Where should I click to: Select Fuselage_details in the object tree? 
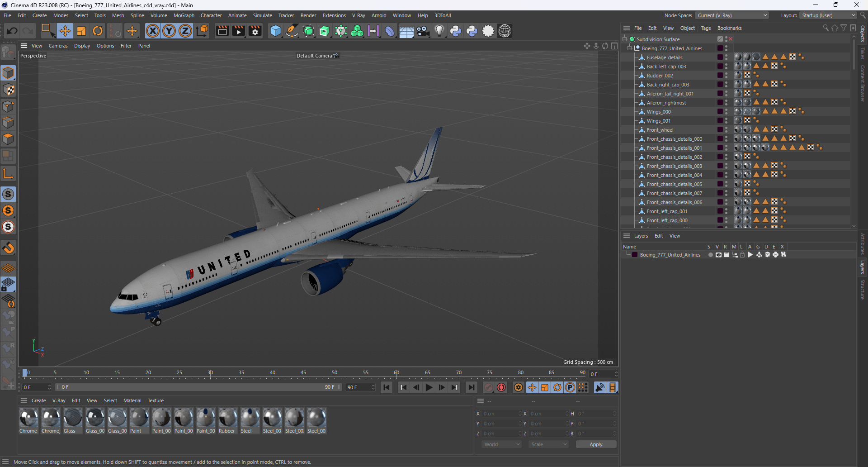665,57
